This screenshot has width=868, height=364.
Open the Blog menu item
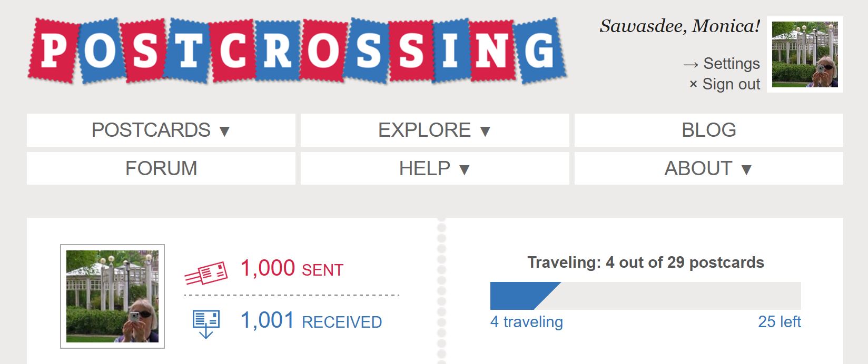pos(708,130)
